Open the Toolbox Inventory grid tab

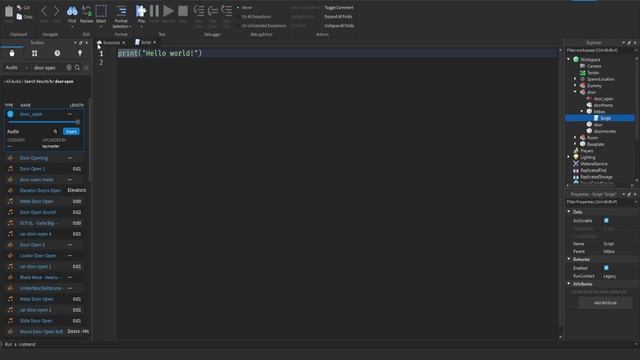(34, 53)
